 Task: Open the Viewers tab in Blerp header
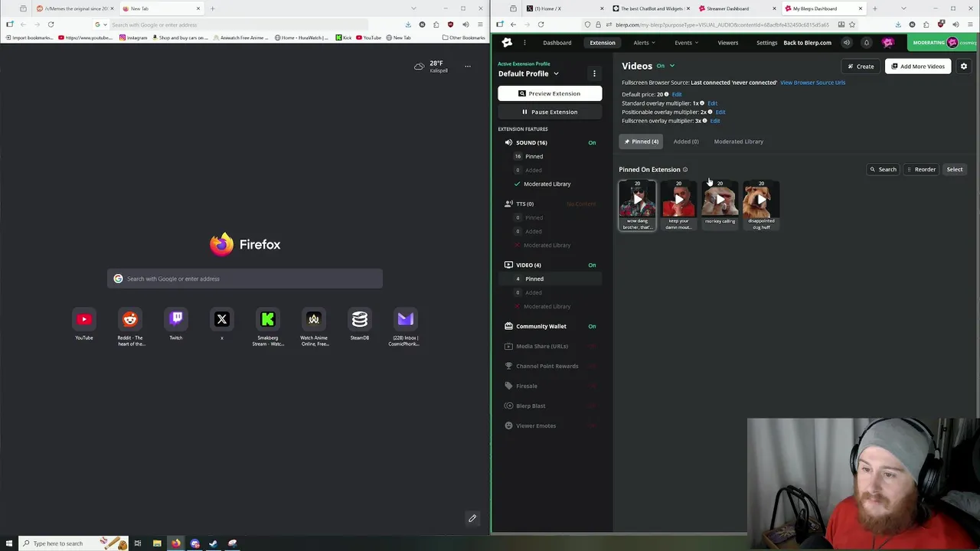point(728,43)
